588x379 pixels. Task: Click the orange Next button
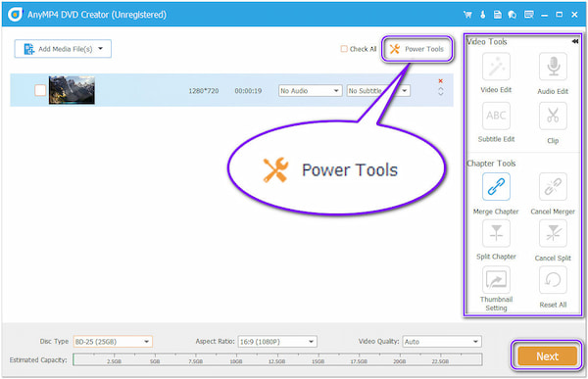click(547, 355)
